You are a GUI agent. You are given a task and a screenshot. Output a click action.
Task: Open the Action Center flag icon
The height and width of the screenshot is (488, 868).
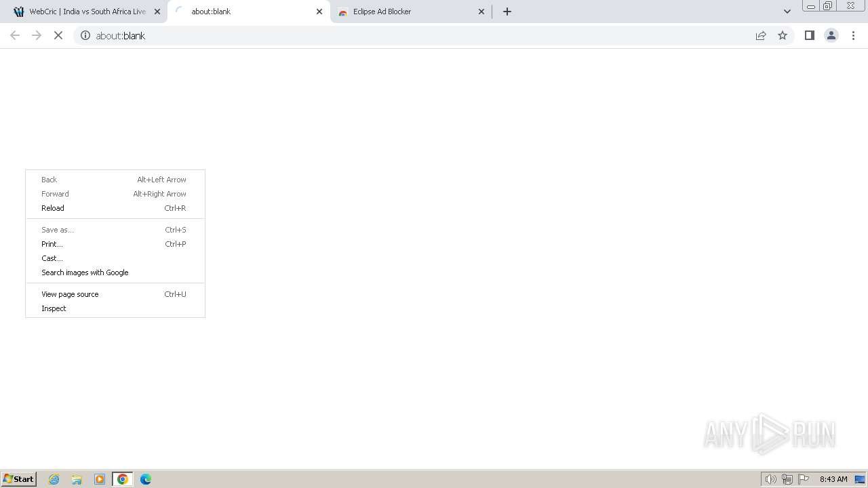coord(804,479)
